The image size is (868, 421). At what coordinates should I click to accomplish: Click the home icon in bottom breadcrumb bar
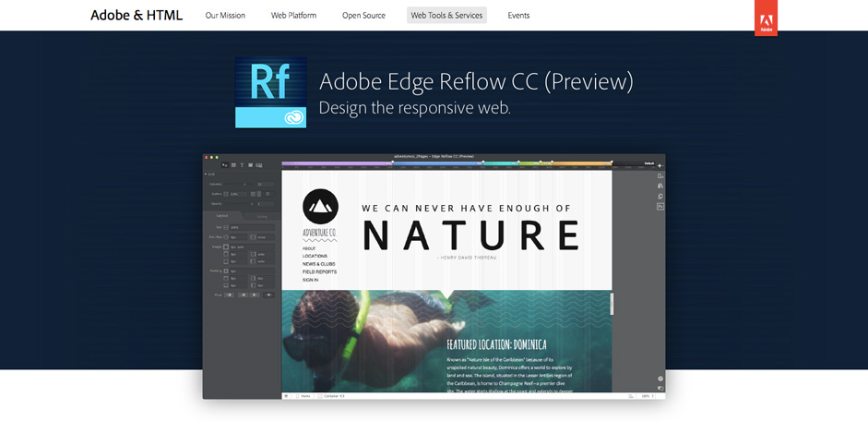tap(286, 396)
